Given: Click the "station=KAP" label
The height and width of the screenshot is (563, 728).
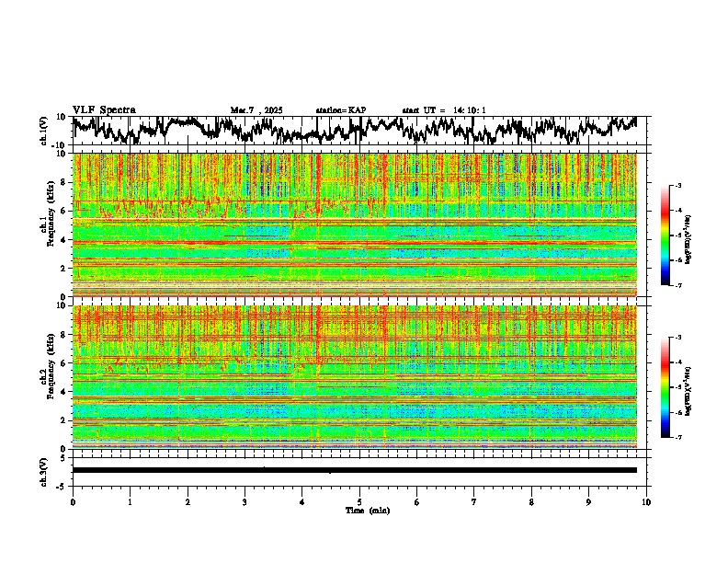Looking at the screenshot, I should (341, 110).
